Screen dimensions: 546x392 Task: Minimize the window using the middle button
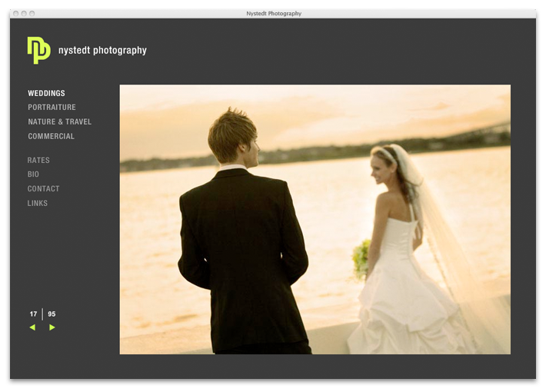[x=24, y=14]
